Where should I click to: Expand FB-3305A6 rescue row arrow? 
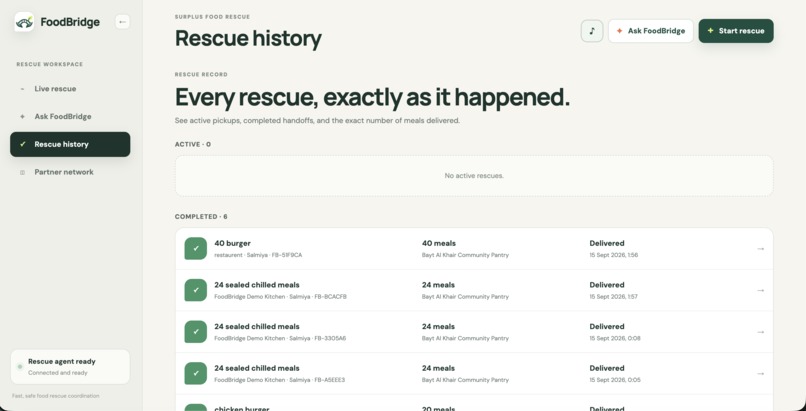(x=760, y=332)
